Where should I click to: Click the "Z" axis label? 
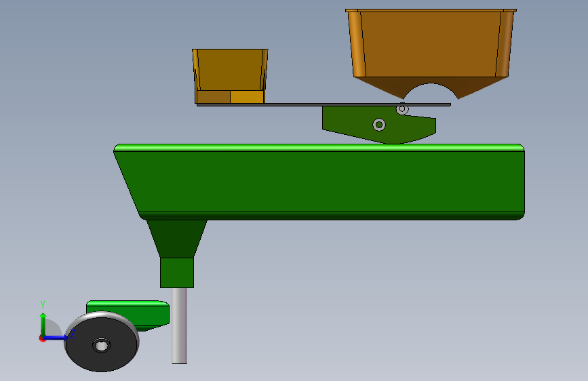tap(73, 334)
